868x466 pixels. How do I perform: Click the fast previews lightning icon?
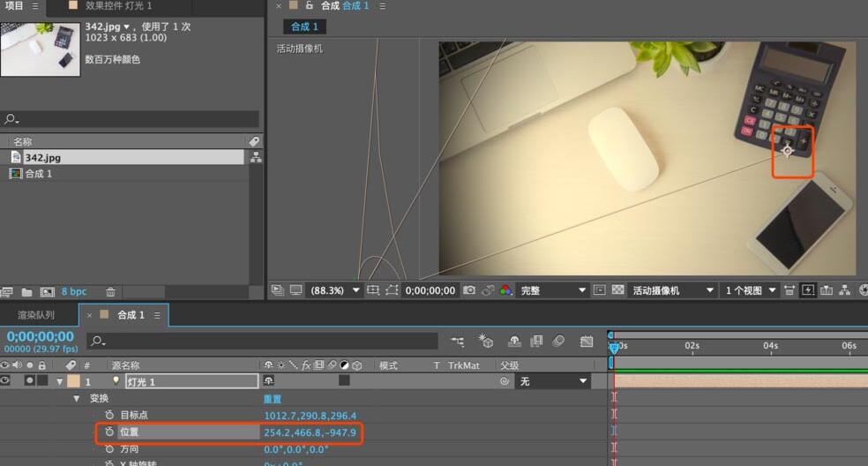click(808, 289)
